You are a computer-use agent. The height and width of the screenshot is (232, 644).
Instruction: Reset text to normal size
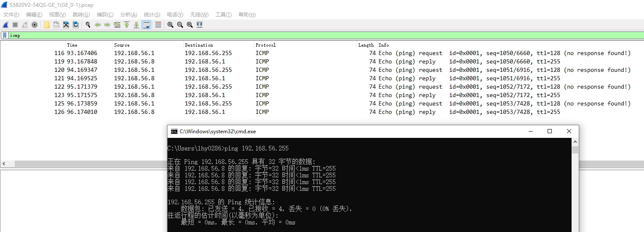pos(190,25)
